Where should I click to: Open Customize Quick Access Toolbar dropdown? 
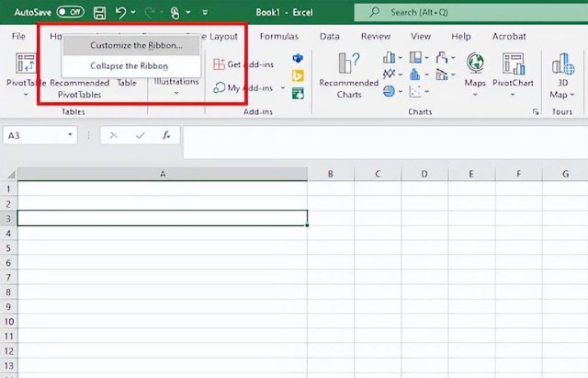pyautogui.click(x=205, y=12)
